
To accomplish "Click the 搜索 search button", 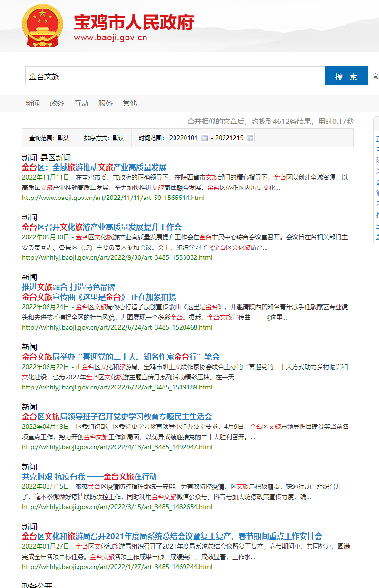I will pyautogui.click(x=346, y=76).
